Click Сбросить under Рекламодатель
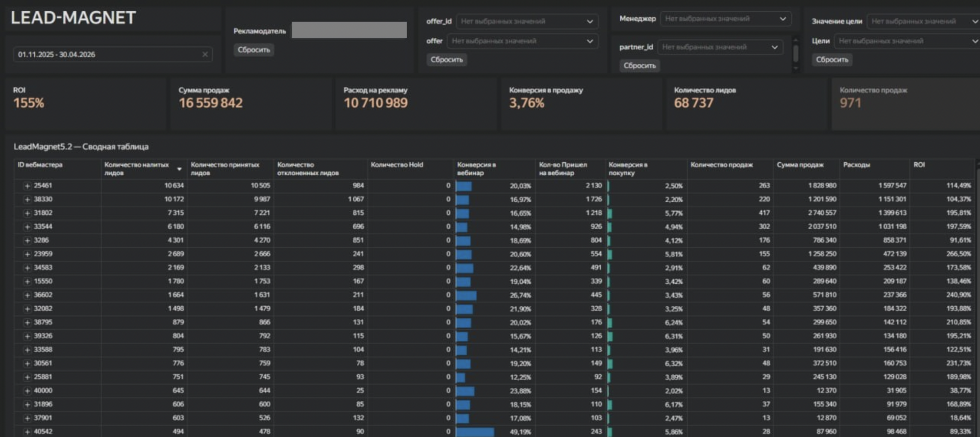Screen dimensions: 980x437 pos(254,50)
